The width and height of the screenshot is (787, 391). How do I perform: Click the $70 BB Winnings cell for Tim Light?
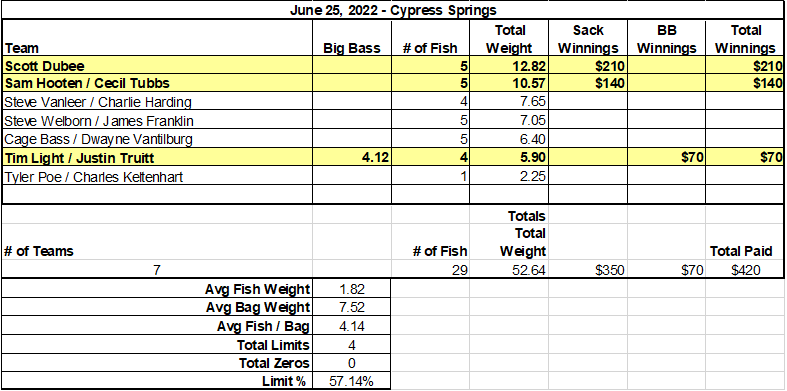[666, 158]
